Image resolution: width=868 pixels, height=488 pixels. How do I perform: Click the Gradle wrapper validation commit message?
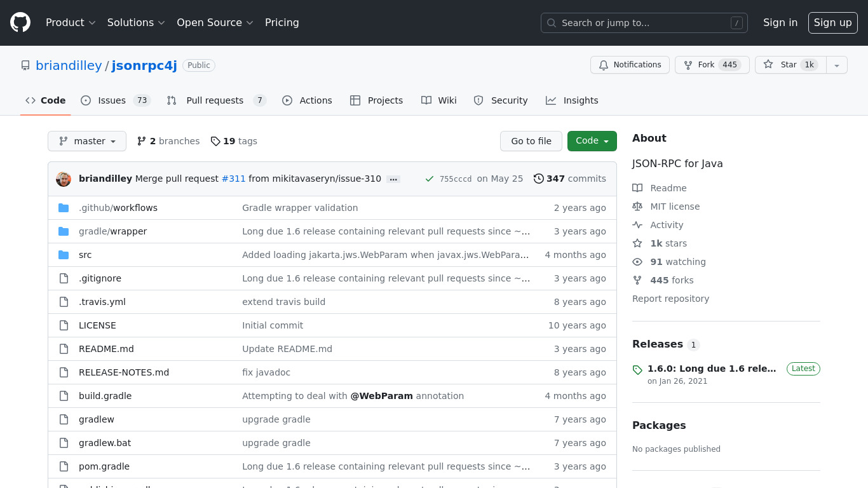(300, 208)
